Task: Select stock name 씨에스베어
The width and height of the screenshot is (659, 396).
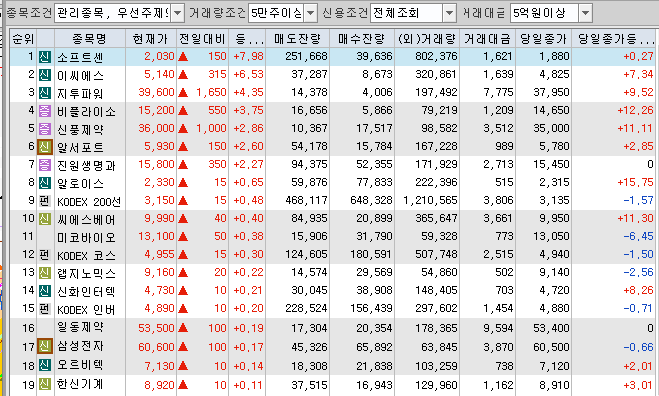Action: click(86, 219)
